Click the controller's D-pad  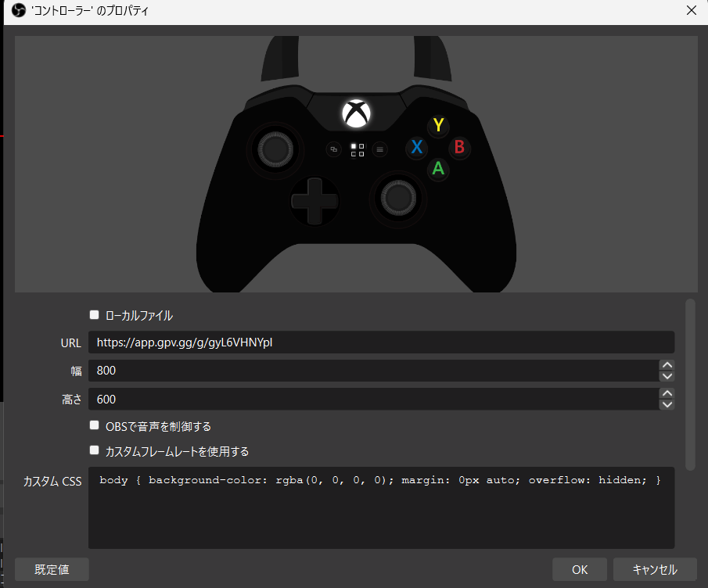click(314, 202)
